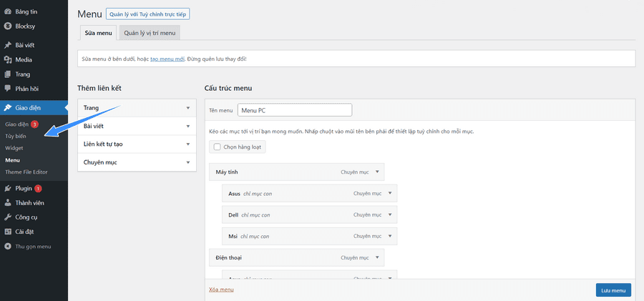Click the tạo menu mới link
The width and height of the screenshot is (644, 301).
coord(167,59)
